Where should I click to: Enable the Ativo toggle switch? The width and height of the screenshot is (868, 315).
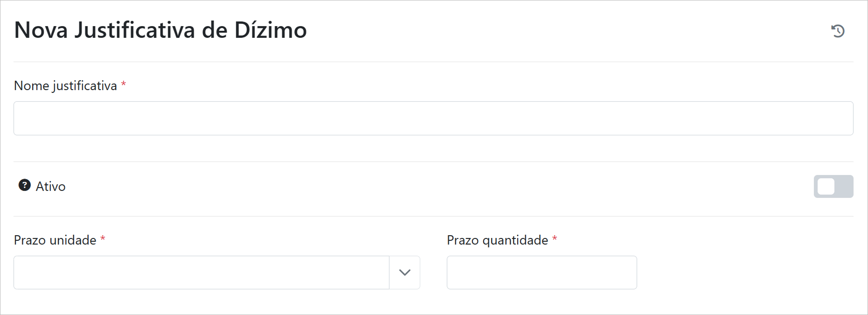(x=833, y=186)
